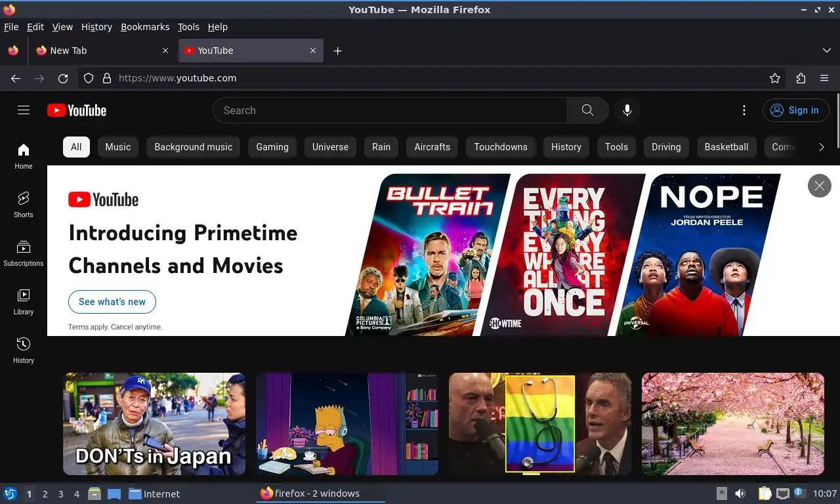Open Subscriptions from the sidebar
The height and width of the screenshot is (504, 840).
pyautogui.click(x=24, y=253)
